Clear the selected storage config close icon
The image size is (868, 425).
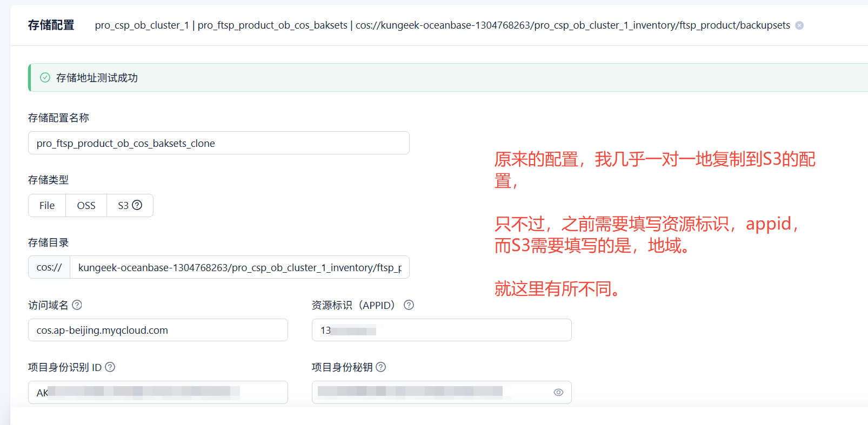(x=799, y=25)
